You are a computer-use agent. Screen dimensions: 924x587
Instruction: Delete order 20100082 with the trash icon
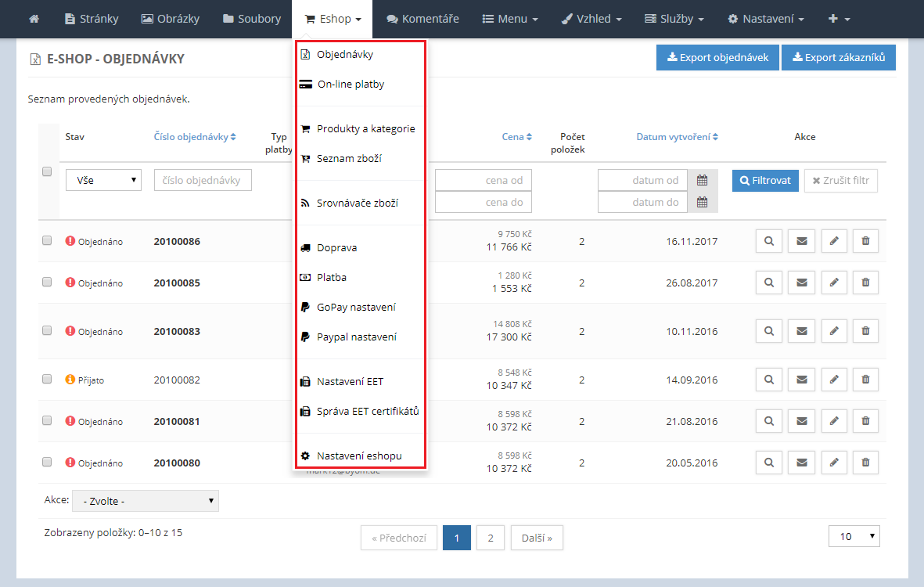coord(865,380)
